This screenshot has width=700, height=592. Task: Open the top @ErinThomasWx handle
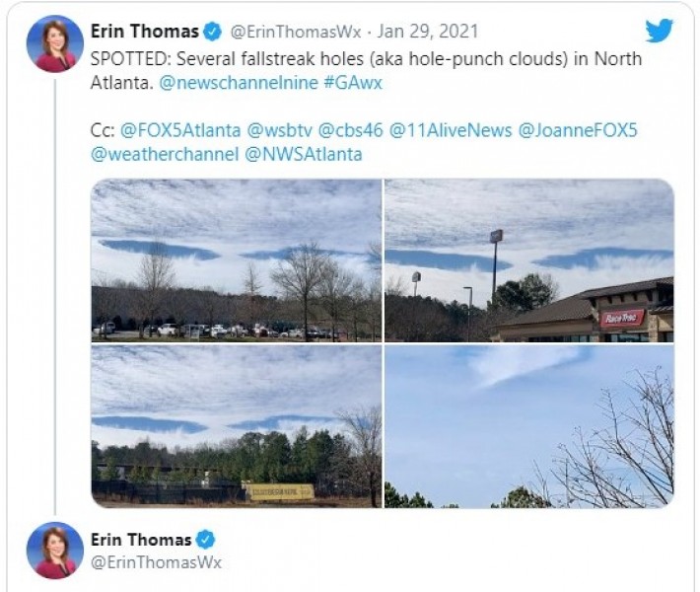tap(296, 32)
